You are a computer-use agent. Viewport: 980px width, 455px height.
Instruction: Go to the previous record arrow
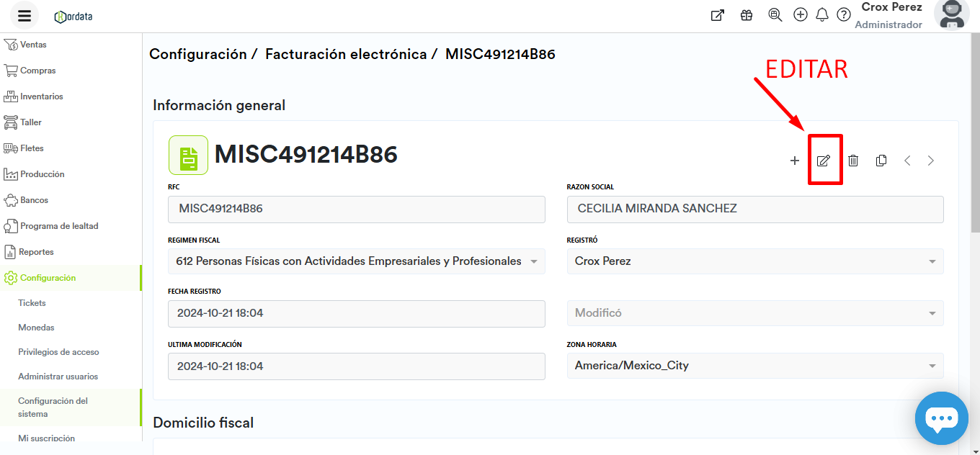point(907,161)
